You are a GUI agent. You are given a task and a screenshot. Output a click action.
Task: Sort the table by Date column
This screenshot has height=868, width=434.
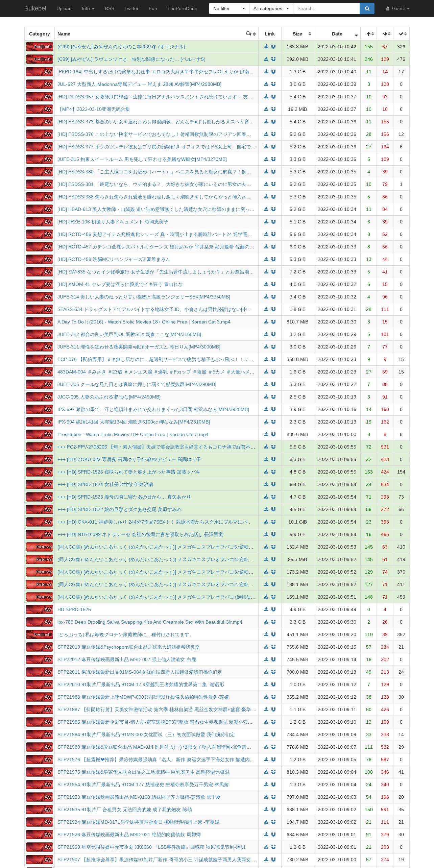337,34
